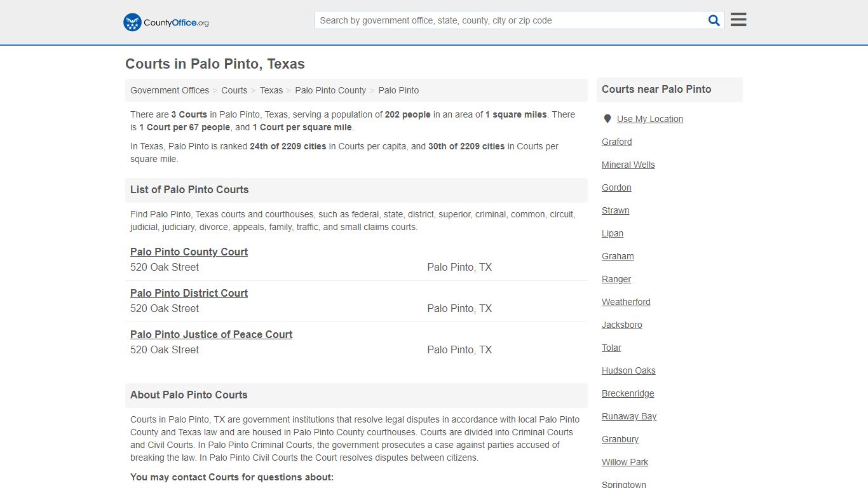Click 520 Oak Street under Justice of Peace Court
Image resolution: width=868 pixels, height=488 pixels.
point(165,350)
